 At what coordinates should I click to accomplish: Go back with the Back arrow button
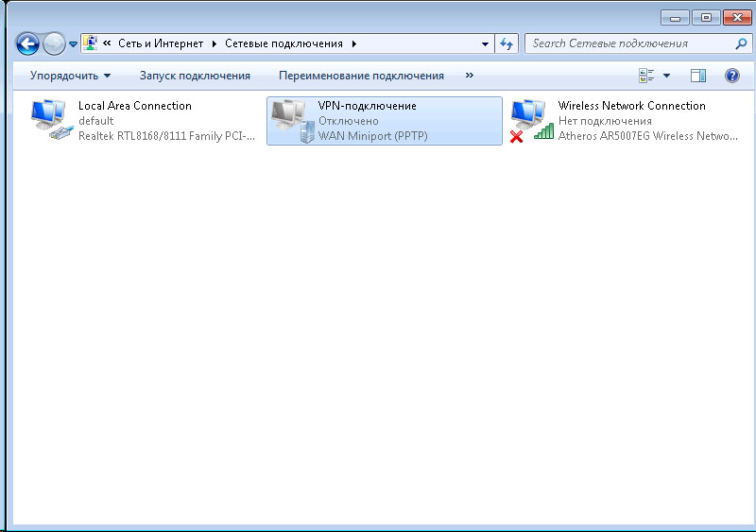(x=27, y=44)
